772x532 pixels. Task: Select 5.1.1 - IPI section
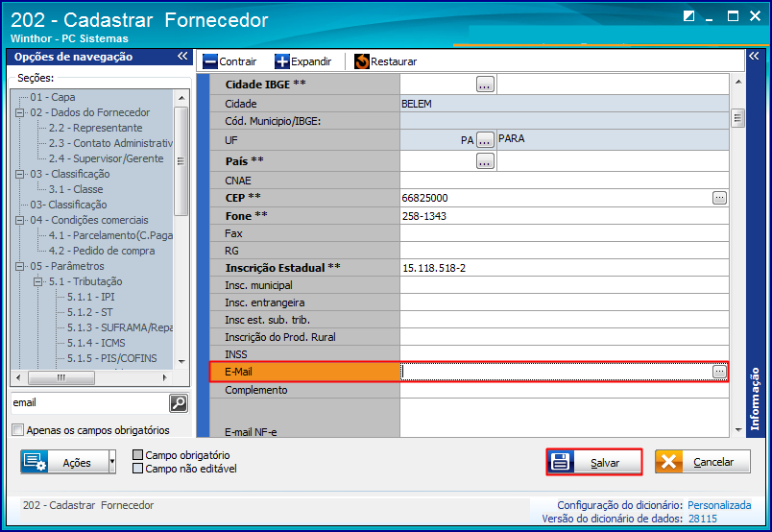pos(90,297)
